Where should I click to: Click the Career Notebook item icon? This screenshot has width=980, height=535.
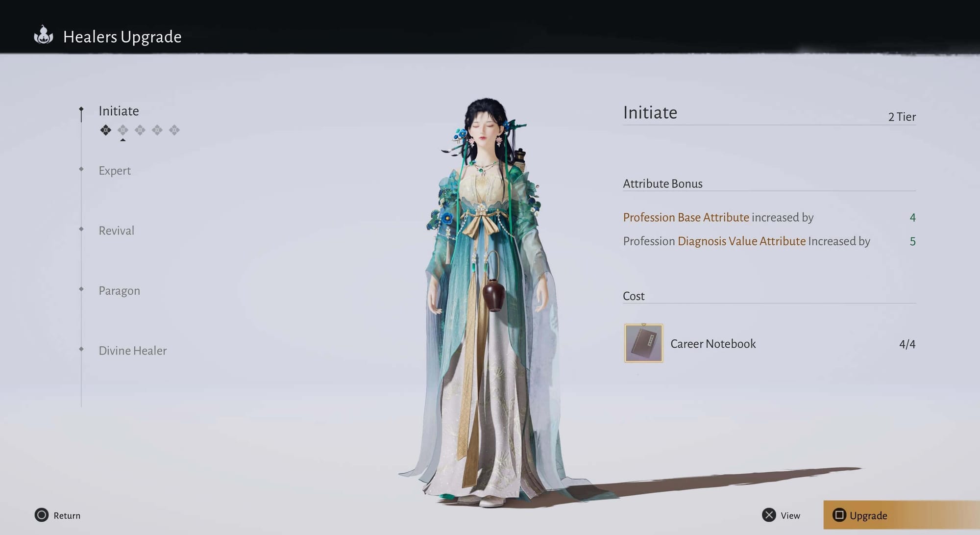click(x=643, y=343)
